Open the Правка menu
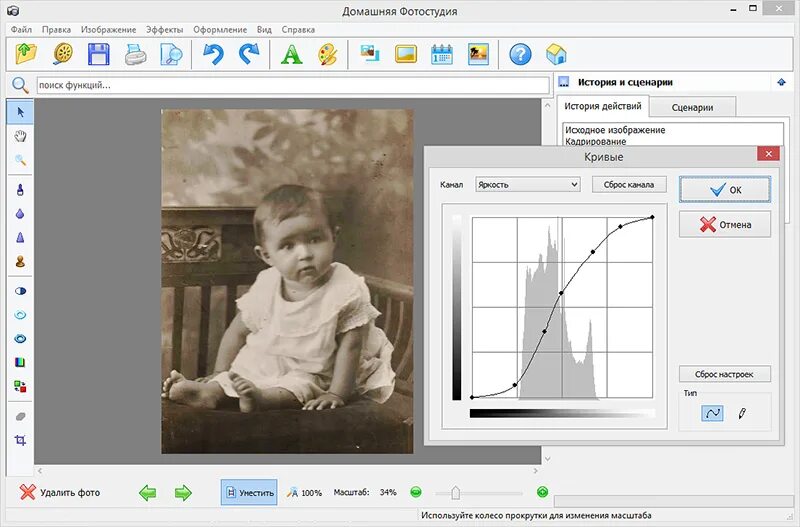This screenshot has height=527, width=800. [56, 30]
